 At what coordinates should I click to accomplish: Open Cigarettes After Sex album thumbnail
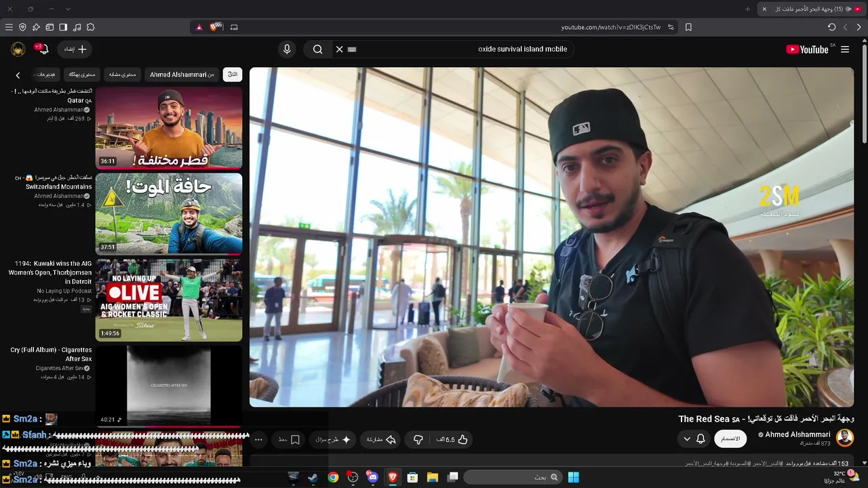tap(169, 386)
